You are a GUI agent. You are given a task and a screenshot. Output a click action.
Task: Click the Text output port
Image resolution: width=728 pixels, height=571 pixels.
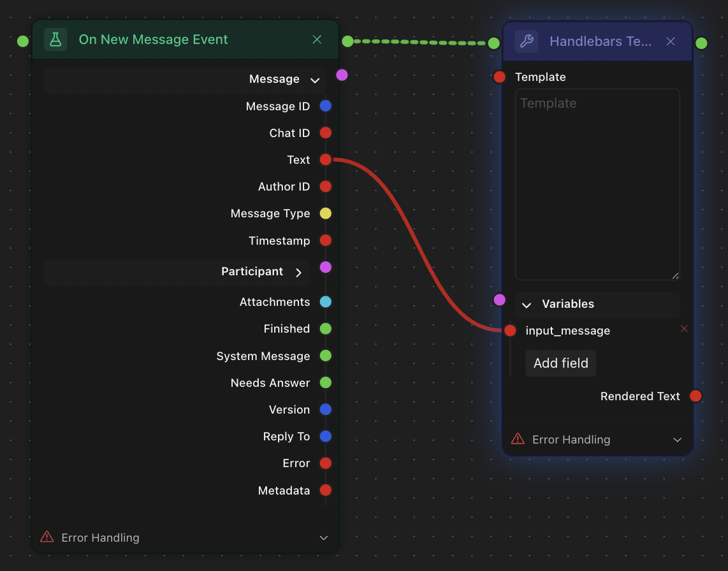(x=326, y=160)
